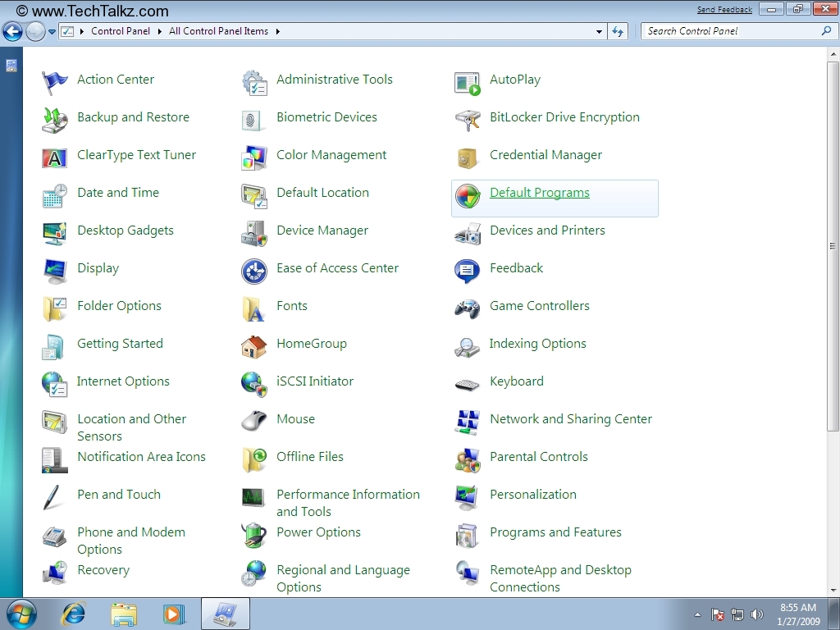Open the Performance Information and Tools icon
Image resolution: width=840 pixels, height=630 pixels.
[x=253, y=498]
